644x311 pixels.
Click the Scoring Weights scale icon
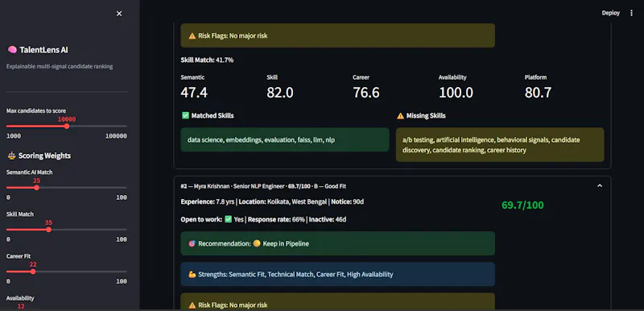(11, 155)
